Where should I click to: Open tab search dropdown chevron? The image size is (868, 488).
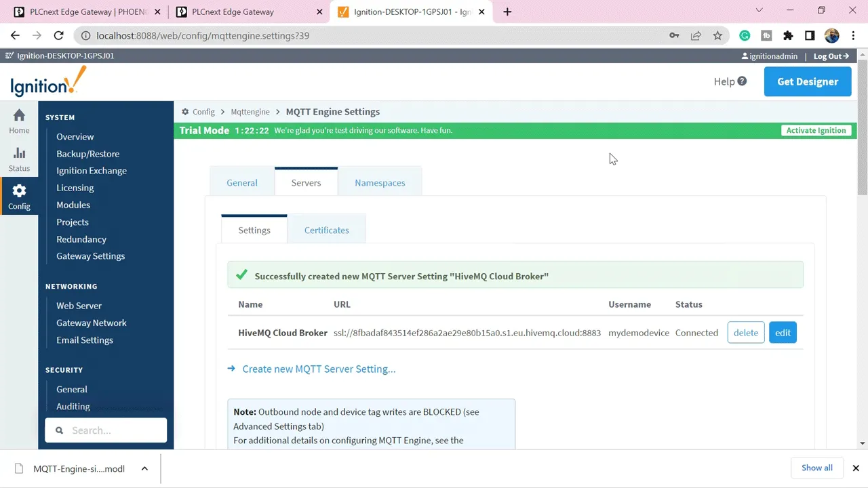tap(759, 10)
